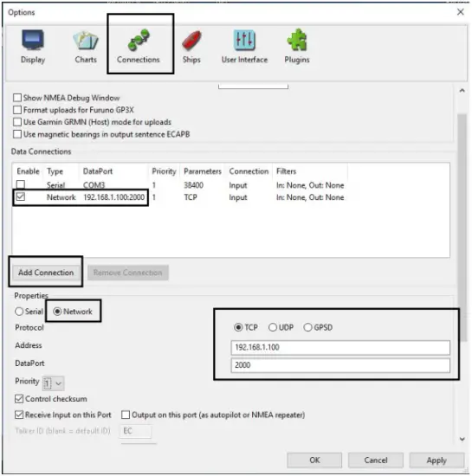The image size is (472, 476).
Task: Open the Priority dropdown
Action: 54,383
